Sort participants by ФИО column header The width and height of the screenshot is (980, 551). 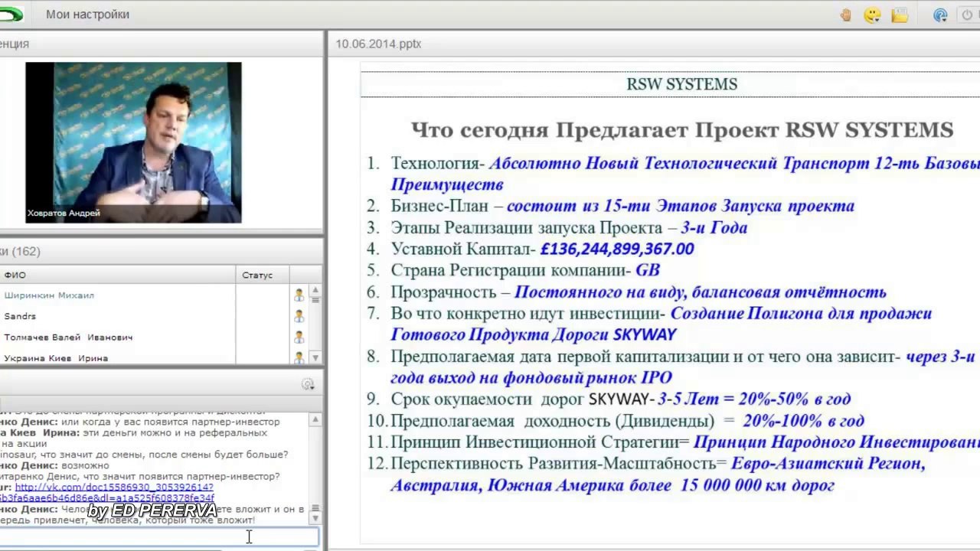[x=118, y=275]
